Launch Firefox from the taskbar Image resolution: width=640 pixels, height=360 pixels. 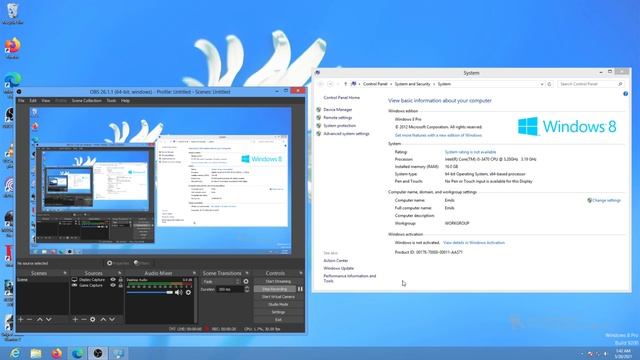click(57, 353)
